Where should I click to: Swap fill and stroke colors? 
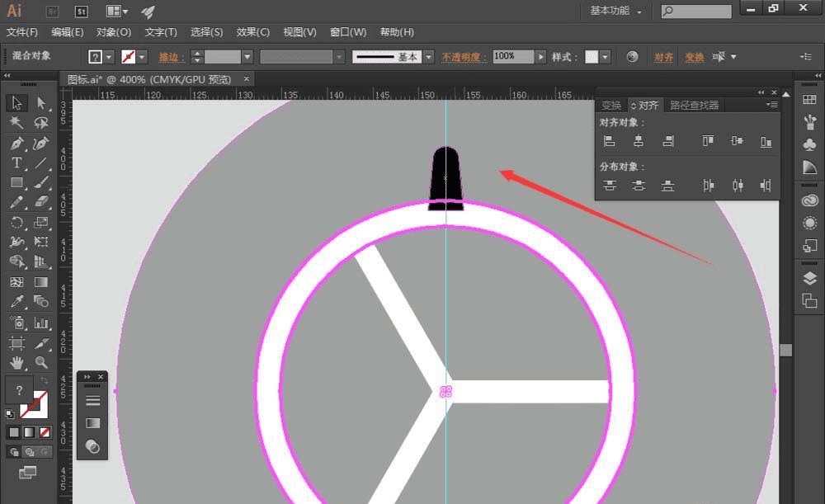[x=45, y=380]
